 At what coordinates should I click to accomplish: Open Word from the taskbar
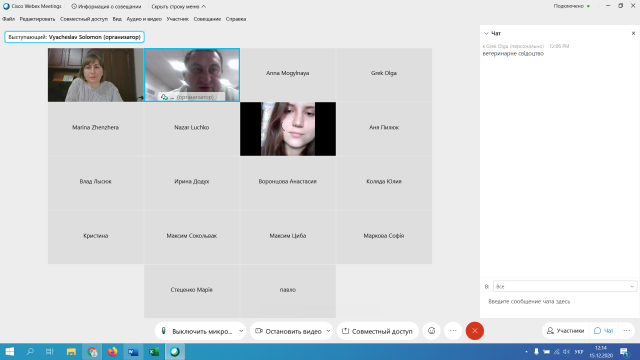(133, 351)
